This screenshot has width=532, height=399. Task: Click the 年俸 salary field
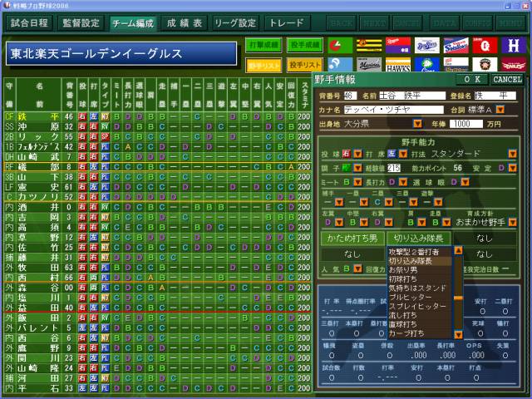pos(465,124)
